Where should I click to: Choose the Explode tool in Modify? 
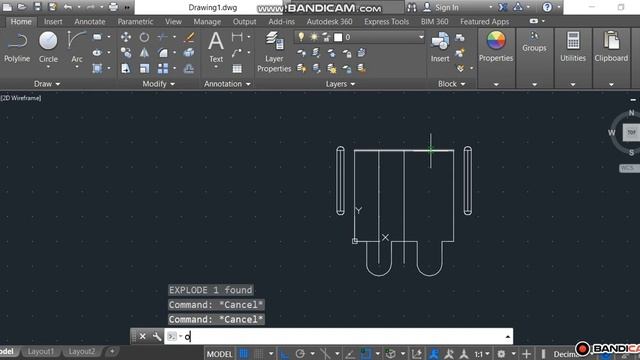point(189,53)
